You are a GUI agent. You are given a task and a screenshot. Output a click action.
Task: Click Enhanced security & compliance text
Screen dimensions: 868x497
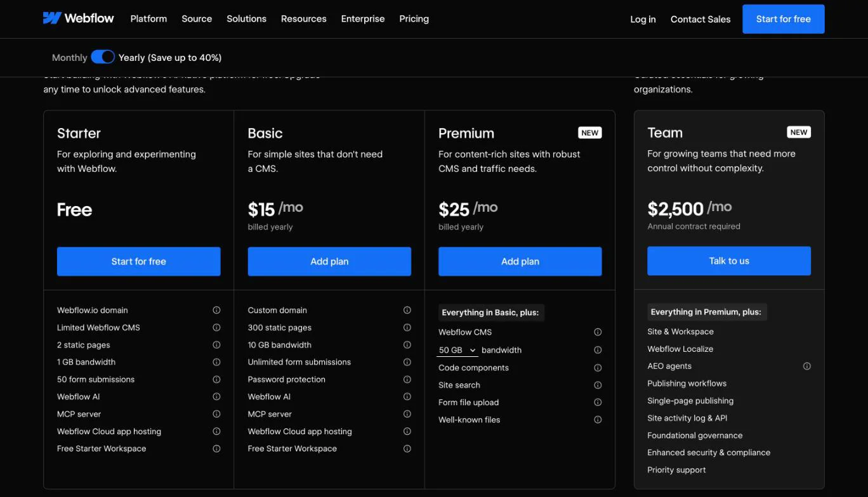[x=709, y=453]
